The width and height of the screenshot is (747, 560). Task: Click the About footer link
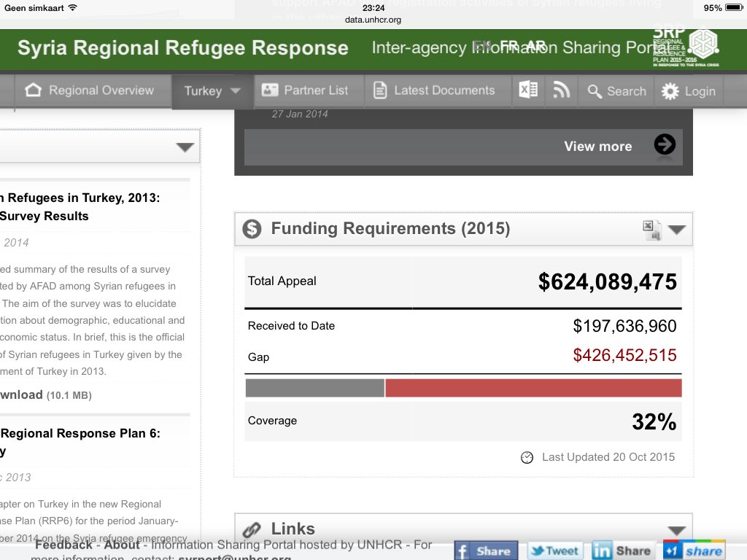tap(122, 545)
